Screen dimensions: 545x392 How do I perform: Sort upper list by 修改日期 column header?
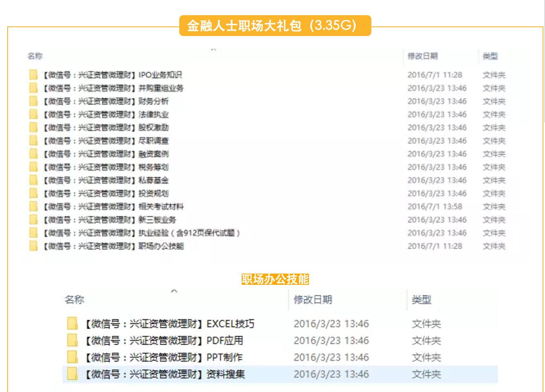(x=423, y=56)
